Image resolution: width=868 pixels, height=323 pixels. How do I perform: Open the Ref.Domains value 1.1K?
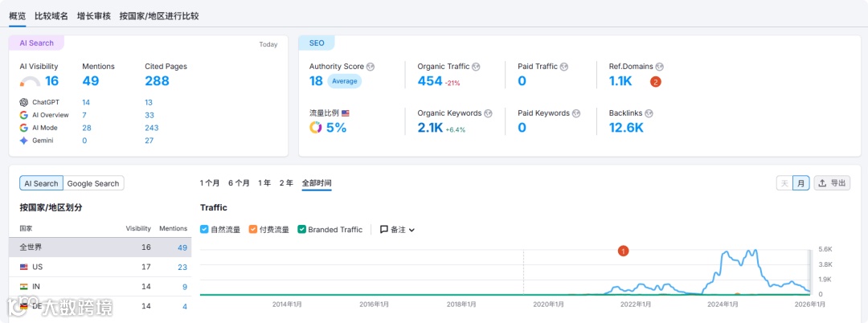(x=620, y=81)
